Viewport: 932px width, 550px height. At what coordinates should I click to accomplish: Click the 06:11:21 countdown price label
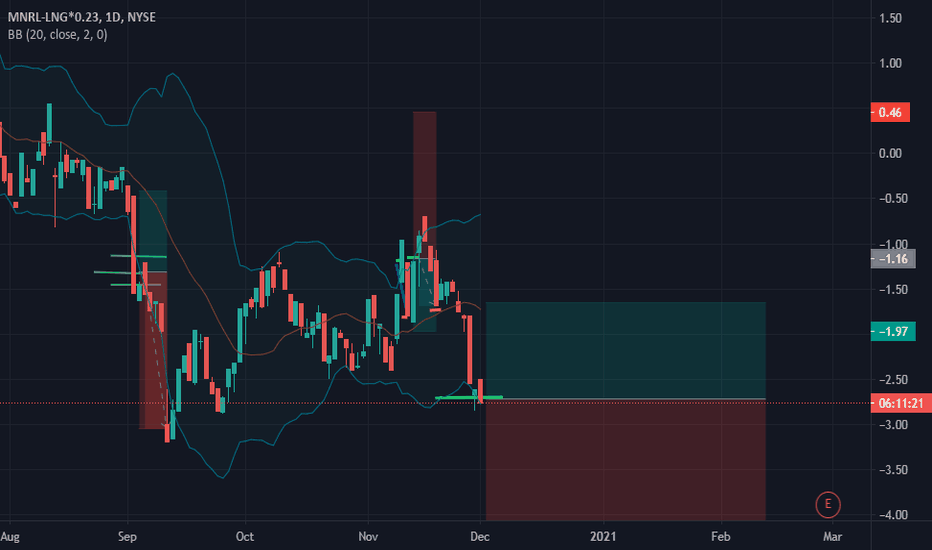point(900,403)
